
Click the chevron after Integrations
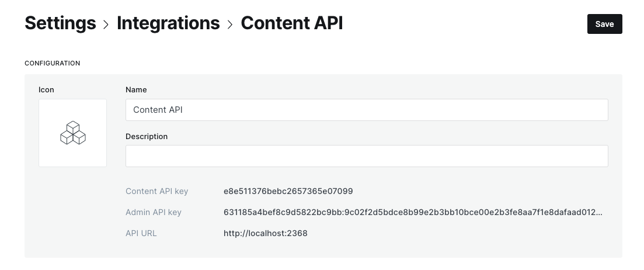[230, 25]
